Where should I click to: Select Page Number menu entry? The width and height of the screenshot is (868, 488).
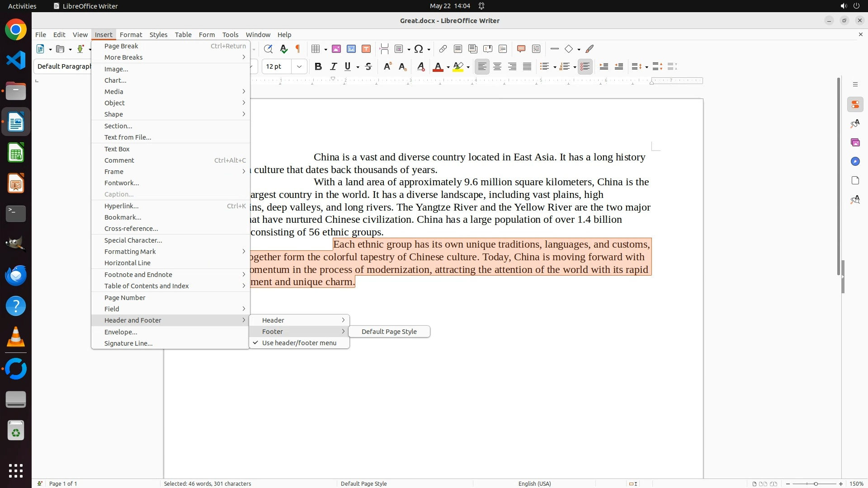[125, 298]
